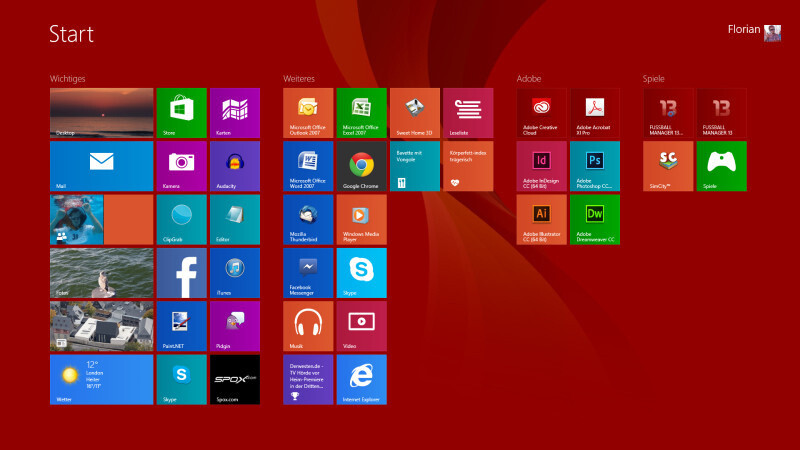Image resolution: width=800 pixels, height=450 pixels.
Task: Open Adobe Illustrator CC tile
Action: click(541, 219)
